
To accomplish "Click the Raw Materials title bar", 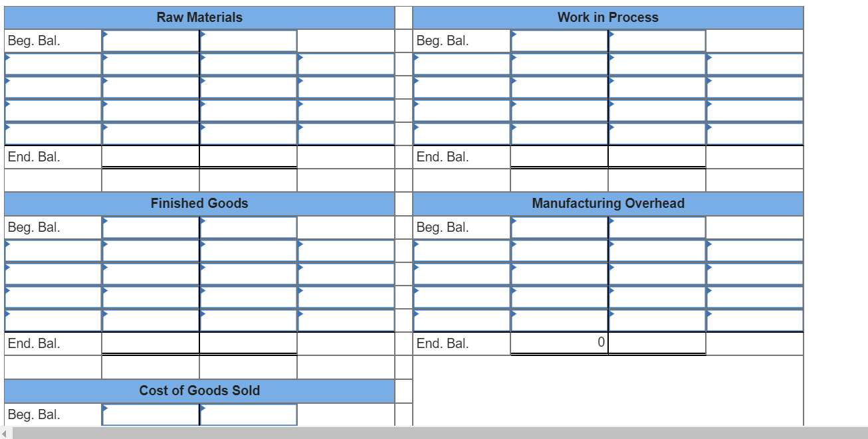I will [x=199, y=17].
